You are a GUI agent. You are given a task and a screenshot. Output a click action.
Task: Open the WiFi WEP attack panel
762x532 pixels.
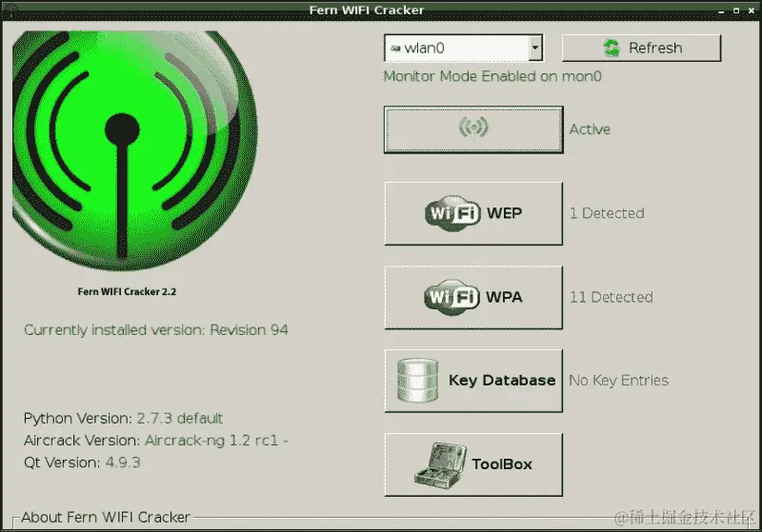[473, 213]
